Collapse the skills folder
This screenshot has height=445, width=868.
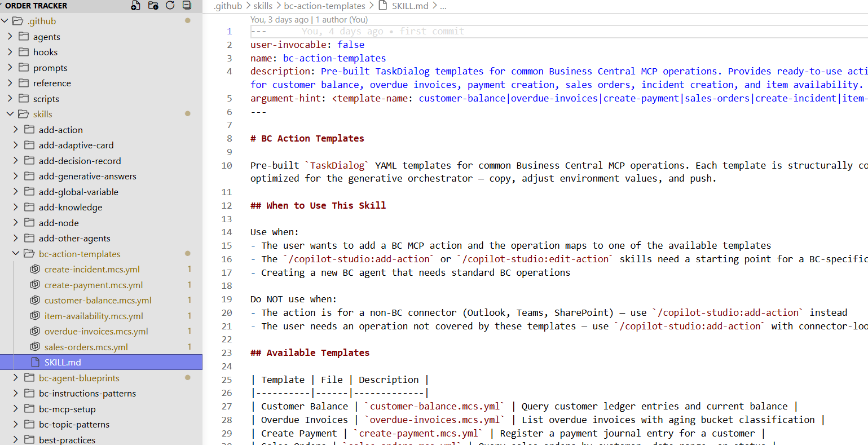[10, 114]
